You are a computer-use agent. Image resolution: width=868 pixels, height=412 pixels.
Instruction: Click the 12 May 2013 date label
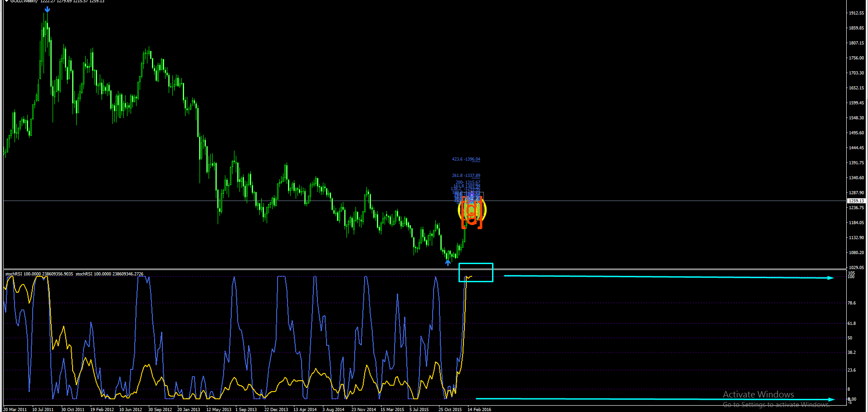(219, 409)
